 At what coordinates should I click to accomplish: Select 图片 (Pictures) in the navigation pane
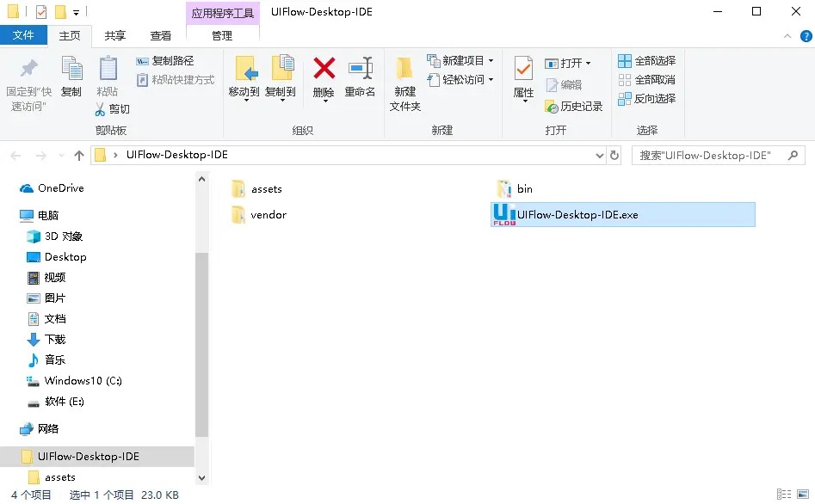tap(46, 298)
